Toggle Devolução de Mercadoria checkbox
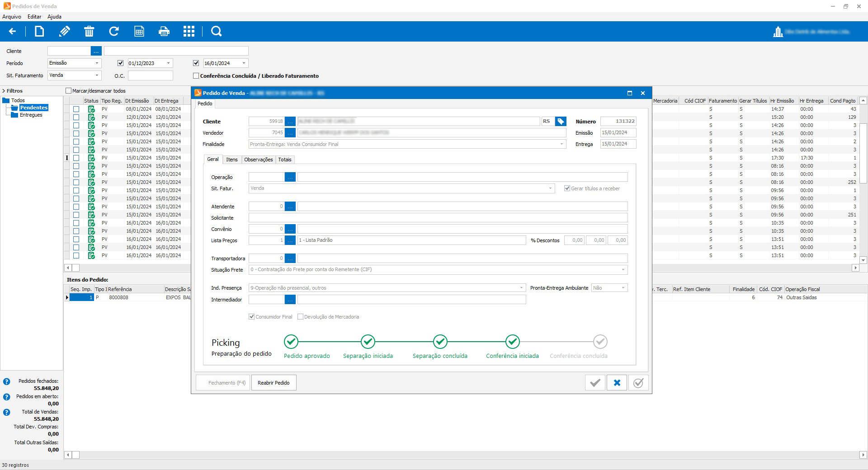The height and width of the screenshot is (470, 868). point(300,317)
